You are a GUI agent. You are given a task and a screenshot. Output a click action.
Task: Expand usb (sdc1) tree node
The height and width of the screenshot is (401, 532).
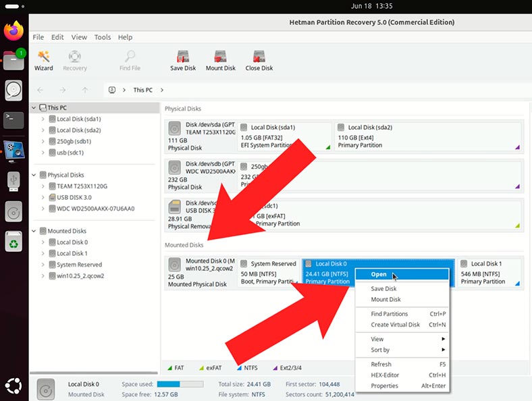point(43,153)
